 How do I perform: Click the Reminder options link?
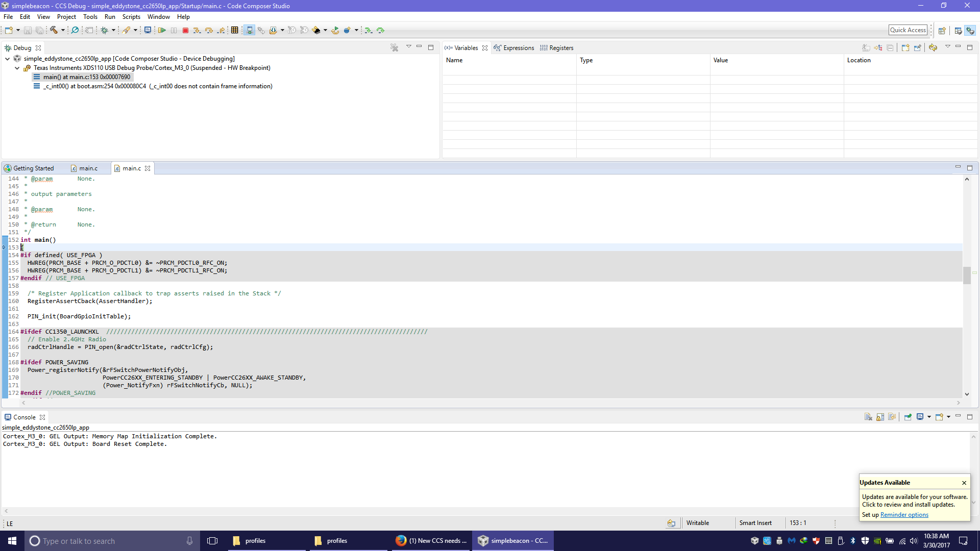tap(904, 515)
